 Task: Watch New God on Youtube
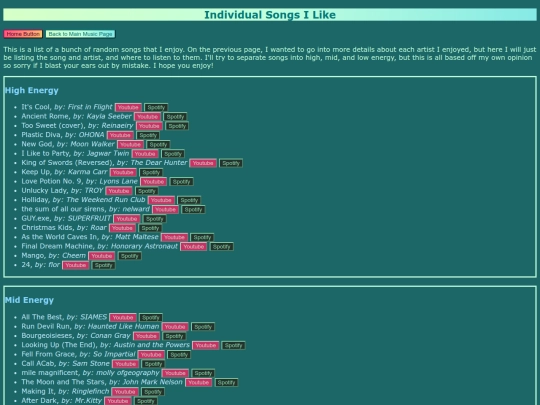pos(130,145)
